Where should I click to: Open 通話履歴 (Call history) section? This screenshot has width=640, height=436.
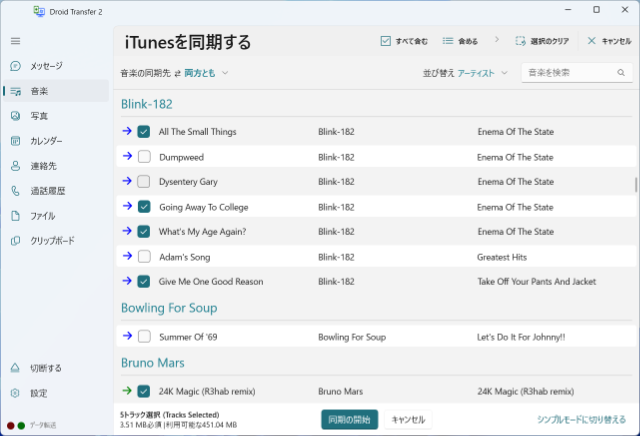(56, 191)
